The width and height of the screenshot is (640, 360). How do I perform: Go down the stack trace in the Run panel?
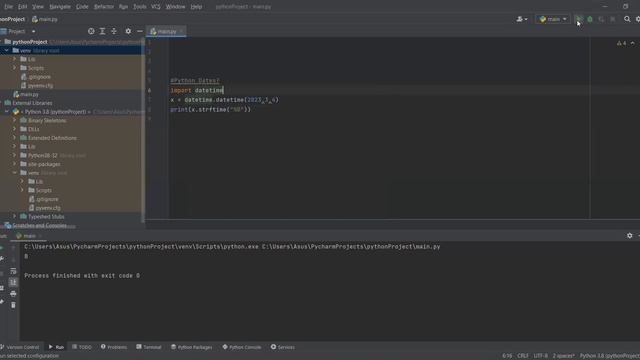(13, 259)
